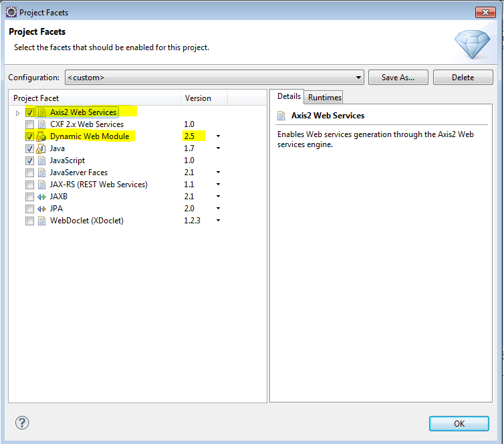Image resolution: width=504 pixels, height=444 pixels.
Task: Enable the JavaServer Faces checkbox
Action: (x=29, y=173)
